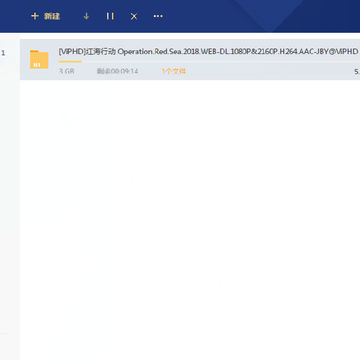The image size is (360, 360).
Task: Click the yellow folder icon of the download
Action: (39, 59)
